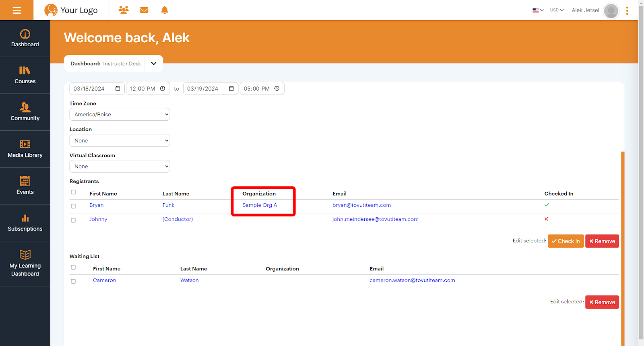Open calendar picker for end date
Screen dimensions: 644x346
click(x=231, y=89)
